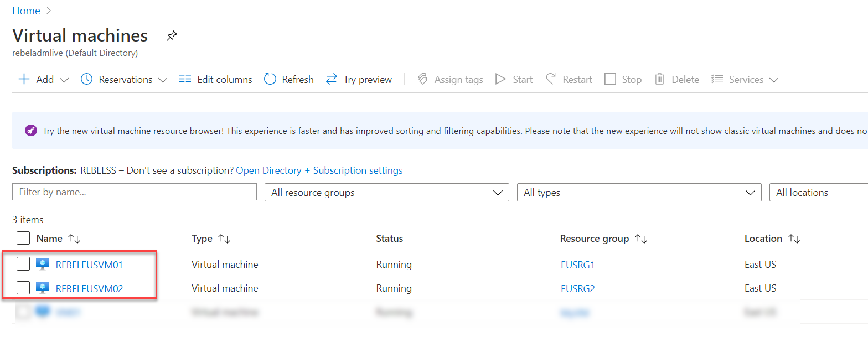
Task: Click the Try preview arrows icon
Action: 332,79
